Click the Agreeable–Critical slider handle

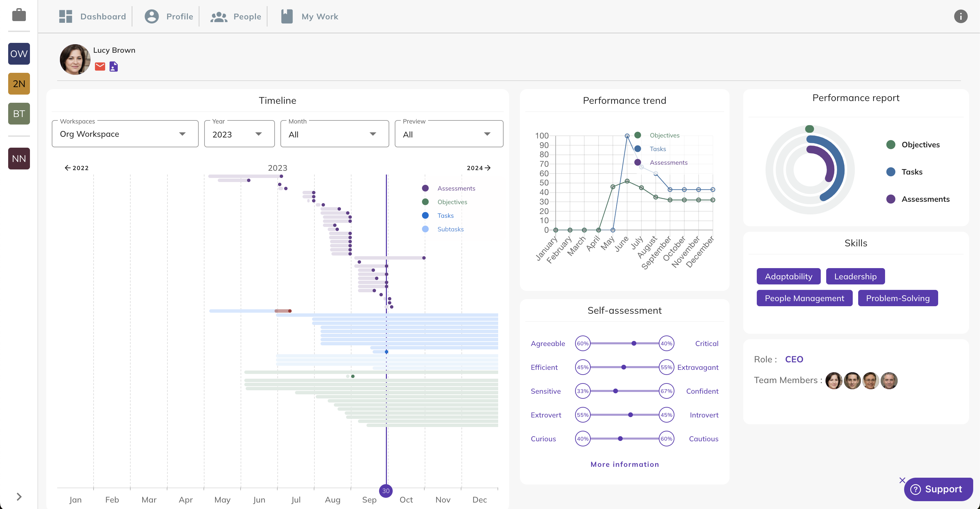634,343
